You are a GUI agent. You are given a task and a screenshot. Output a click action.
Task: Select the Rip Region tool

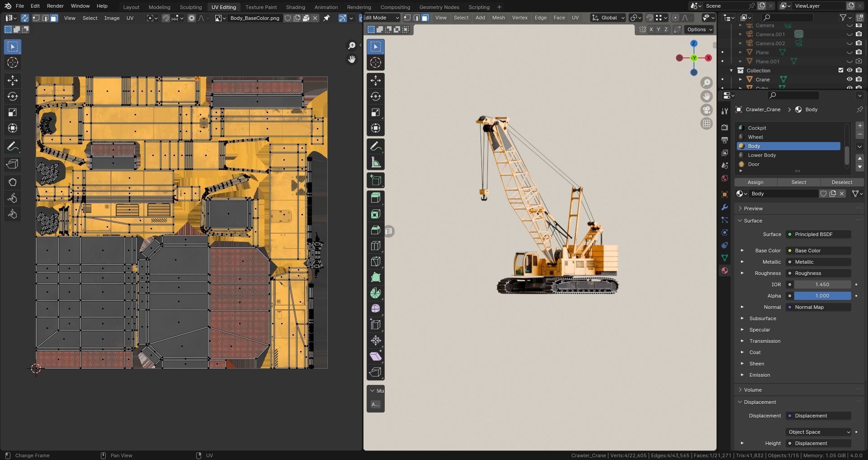pyautogui.click(x=376, y=372)
